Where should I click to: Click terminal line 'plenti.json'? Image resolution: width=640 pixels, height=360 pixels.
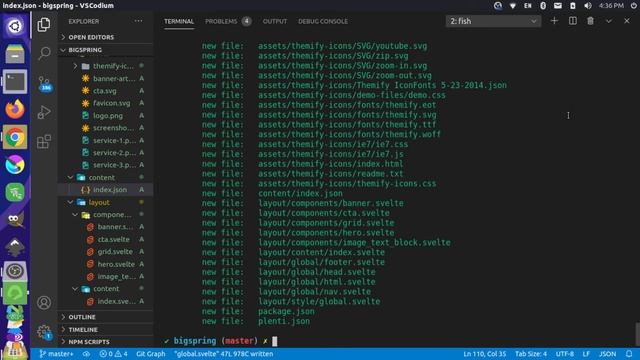point(284,321)
